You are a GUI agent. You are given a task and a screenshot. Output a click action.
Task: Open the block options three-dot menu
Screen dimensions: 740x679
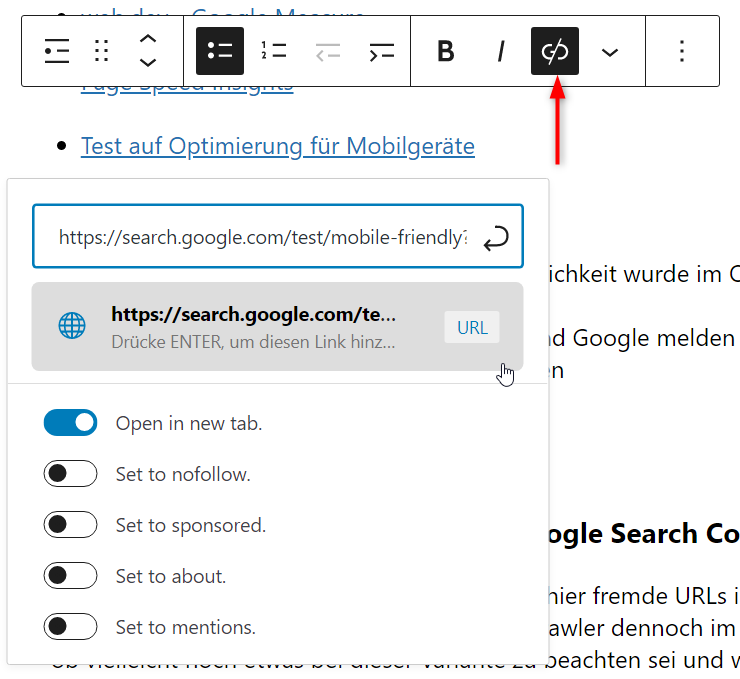tap(682, 51)
